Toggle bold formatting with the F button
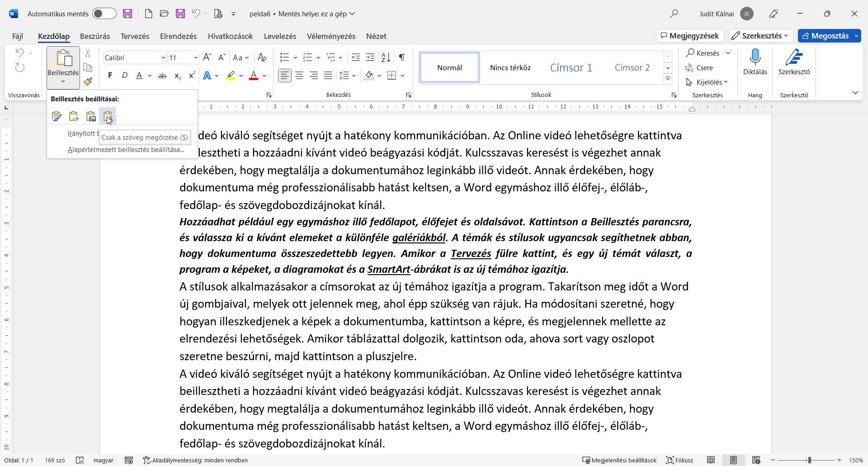Viewport: 868px width, 466px height. coord(110,76)
